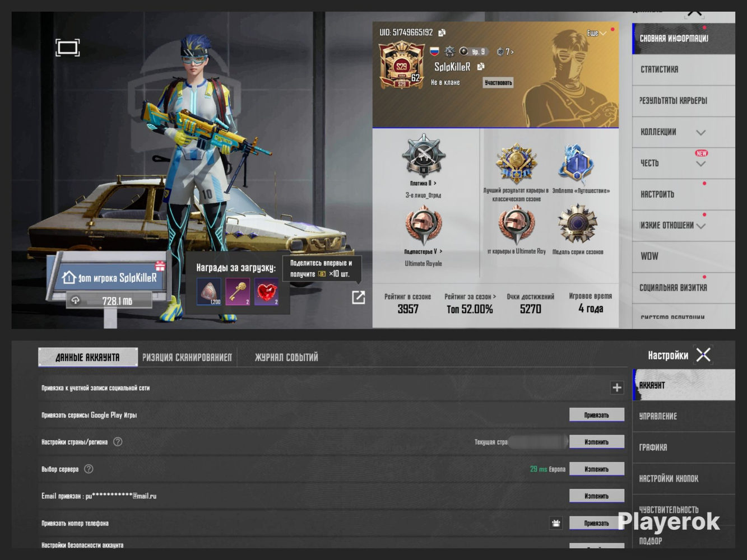Copy the nickname SplpKilleR with its icon
747x560 pixels.
[x=481, y=67]
